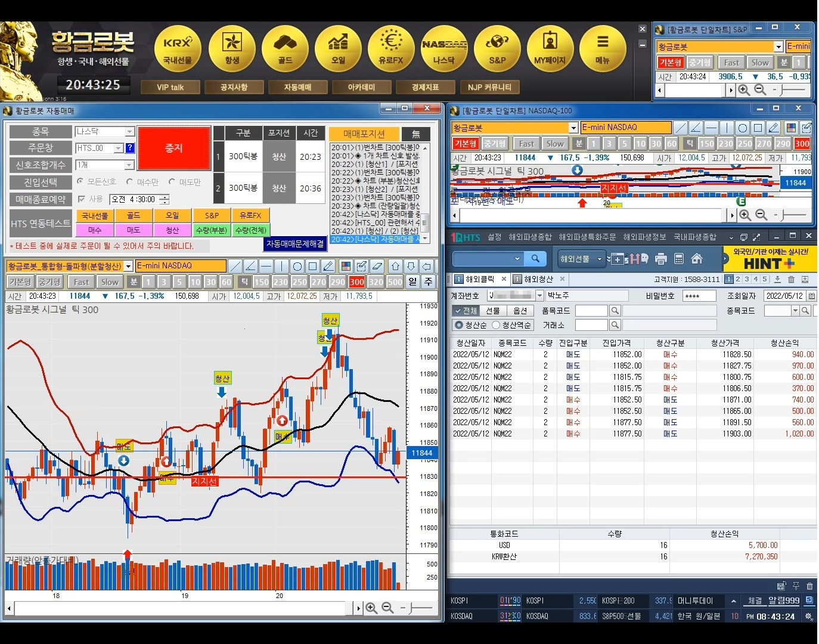Click the zoom out magnifier below main chart

(x=387, y=608)
